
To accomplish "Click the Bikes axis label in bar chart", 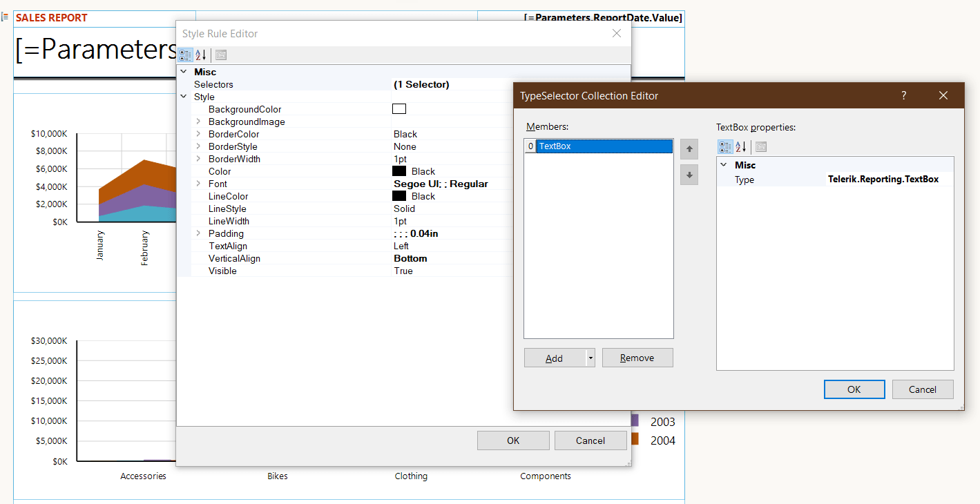I will click(278, 476).
